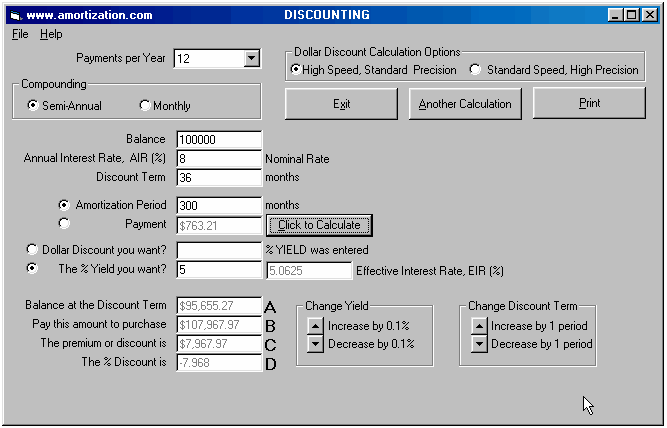
Task: Open the File menu
Action: 20,34
